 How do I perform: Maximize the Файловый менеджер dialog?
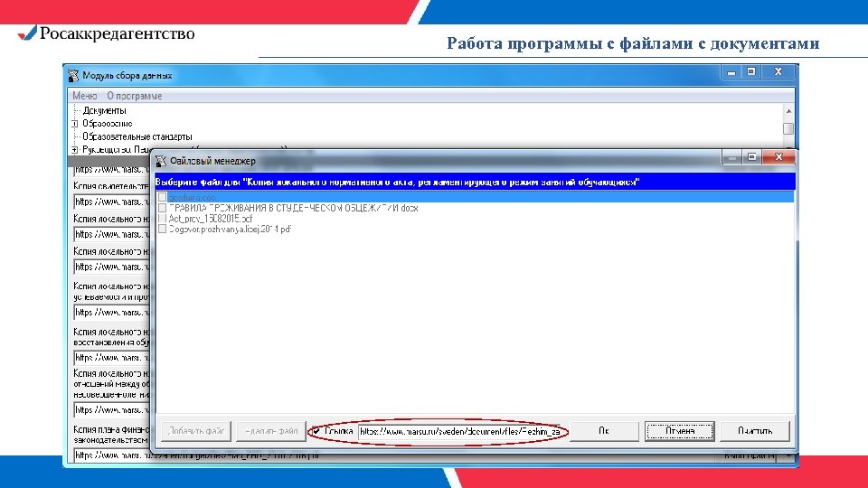(751, 157)
